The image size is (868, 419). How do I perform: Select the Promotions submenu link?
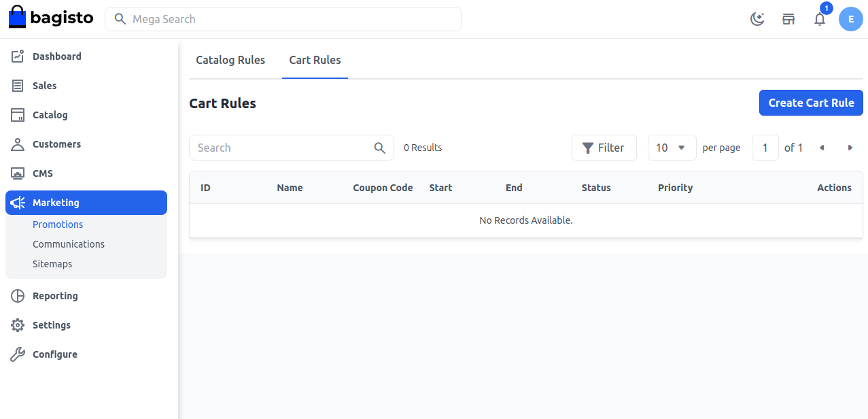[x=58, y=224]
